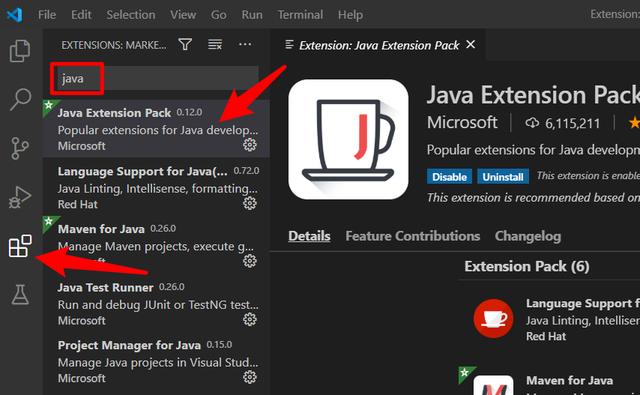Close the Java Extension Pack editor tab
640x395 pixels.
tap(471, 44)
